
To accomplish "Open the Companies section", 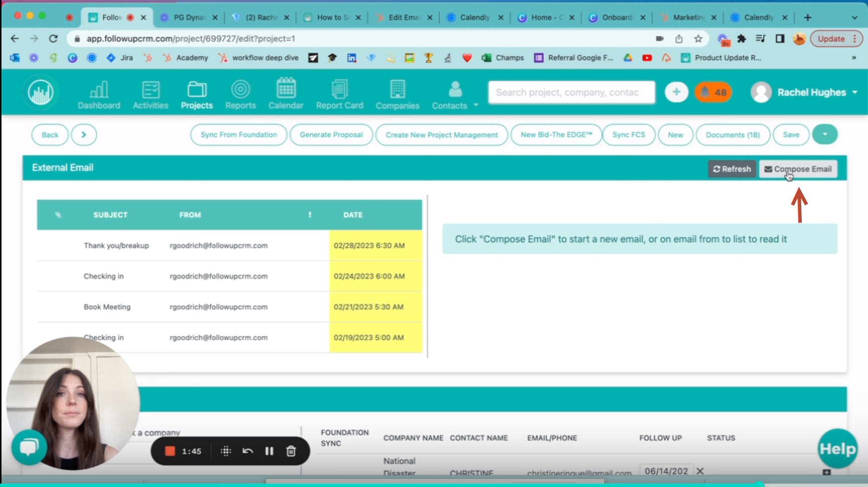I will pos(397,94).
